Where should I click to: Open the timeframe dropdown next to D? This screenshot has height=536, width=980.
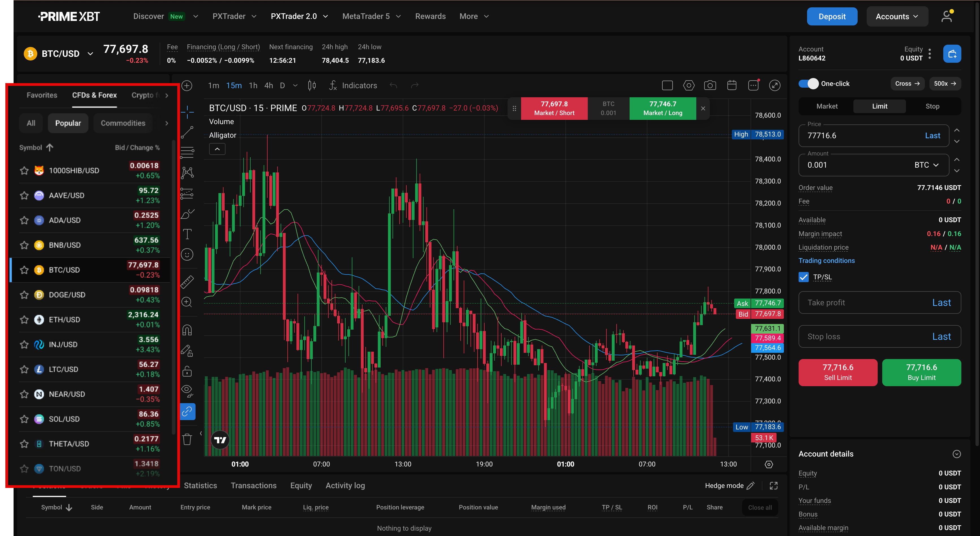pos(295,85)
